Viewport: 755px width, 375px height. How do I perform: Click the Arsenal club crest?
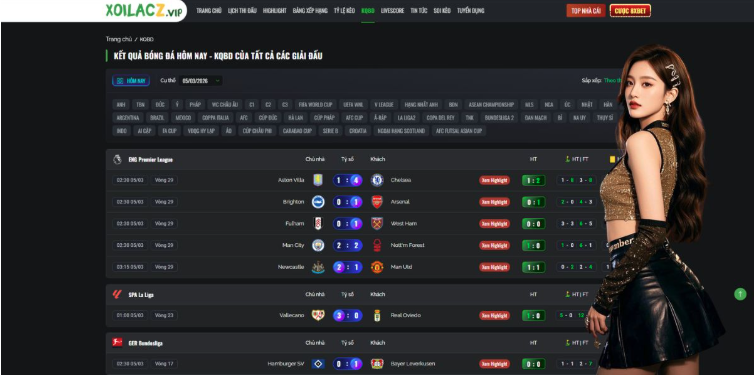pos(377,202)
